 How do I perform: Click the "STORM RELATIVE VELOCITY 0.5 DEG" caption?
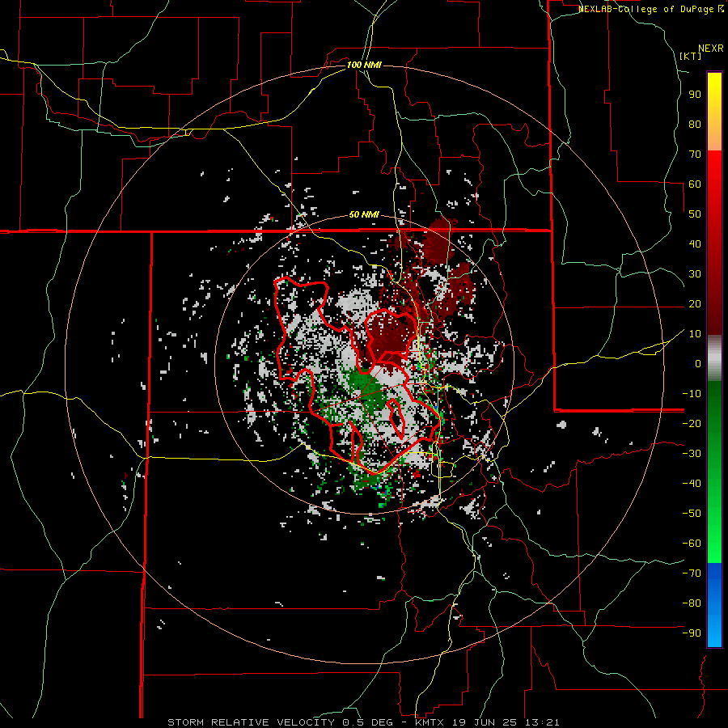pyautogui.click(x=280, y=722)
